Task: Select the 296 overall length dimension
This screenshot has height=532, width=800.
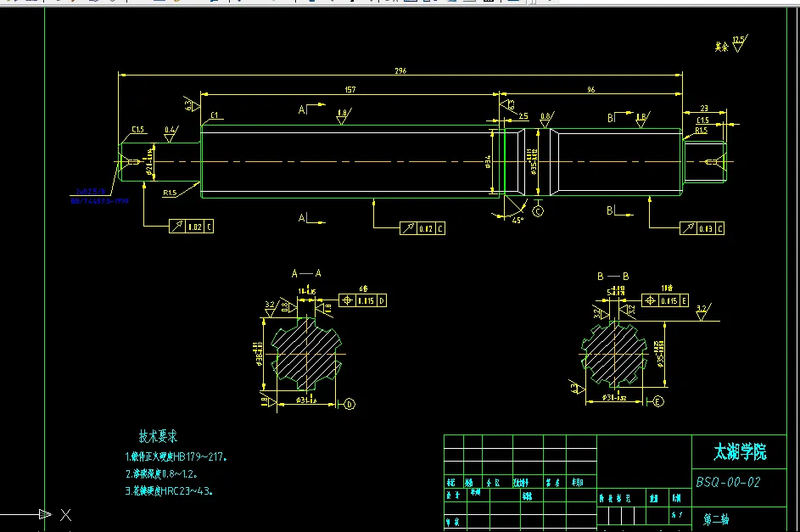Action: tap(400, 71)
